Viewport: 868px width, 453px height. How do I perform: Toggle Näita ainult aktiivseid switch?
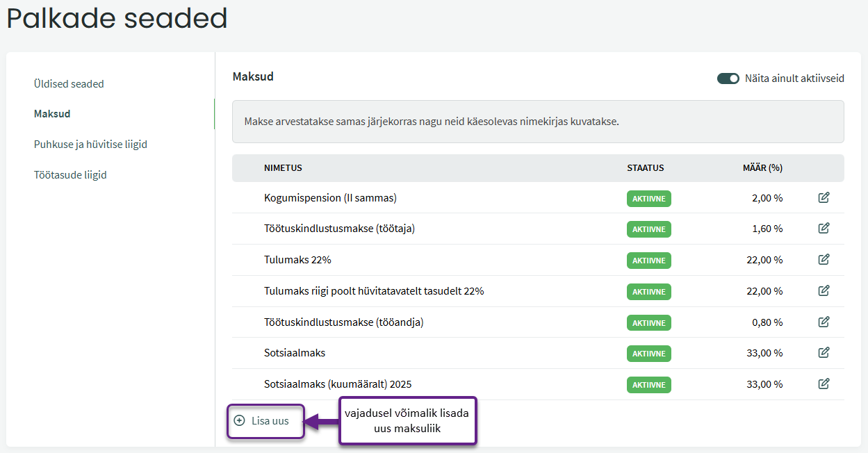[728, 79]
